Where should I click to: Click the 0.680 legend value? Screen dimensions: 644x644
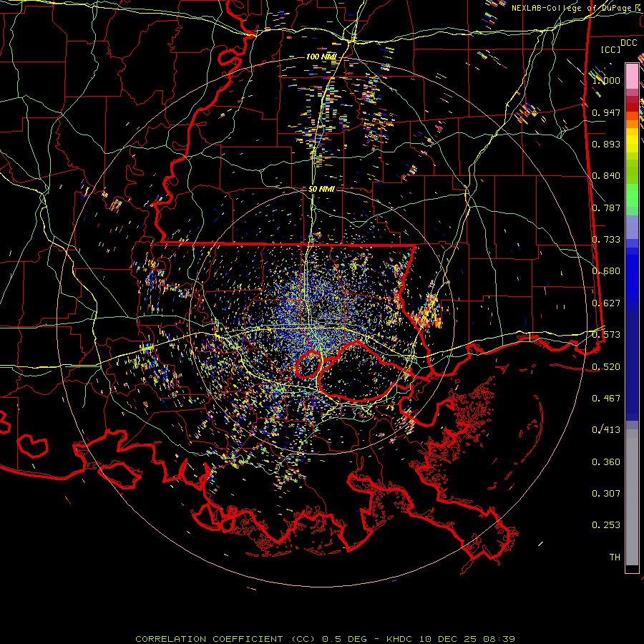point(606,271)
